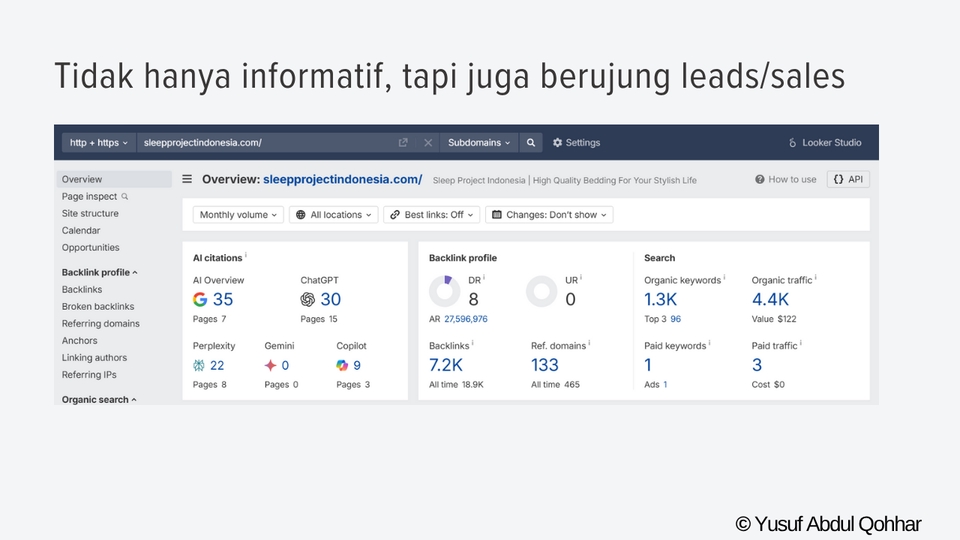This screenshot has width=960, height=540.
Task: Click the Organic traffic value 4.4K
Action: tap(770, 299)
